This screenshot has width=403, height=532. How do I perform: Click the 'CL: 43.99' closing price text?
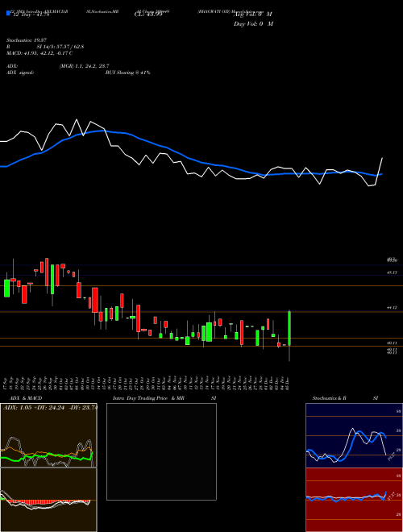click(148, 15)
